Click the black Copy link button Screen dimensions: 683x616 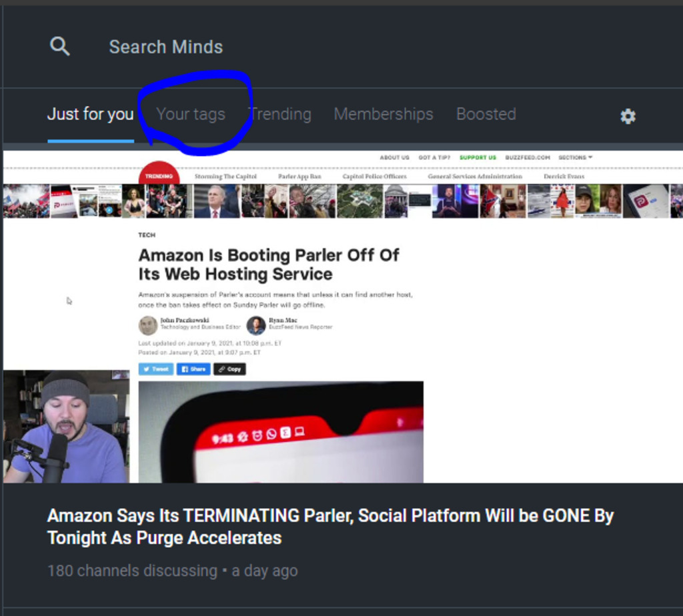pyautogui.click(x=229, y=369)
